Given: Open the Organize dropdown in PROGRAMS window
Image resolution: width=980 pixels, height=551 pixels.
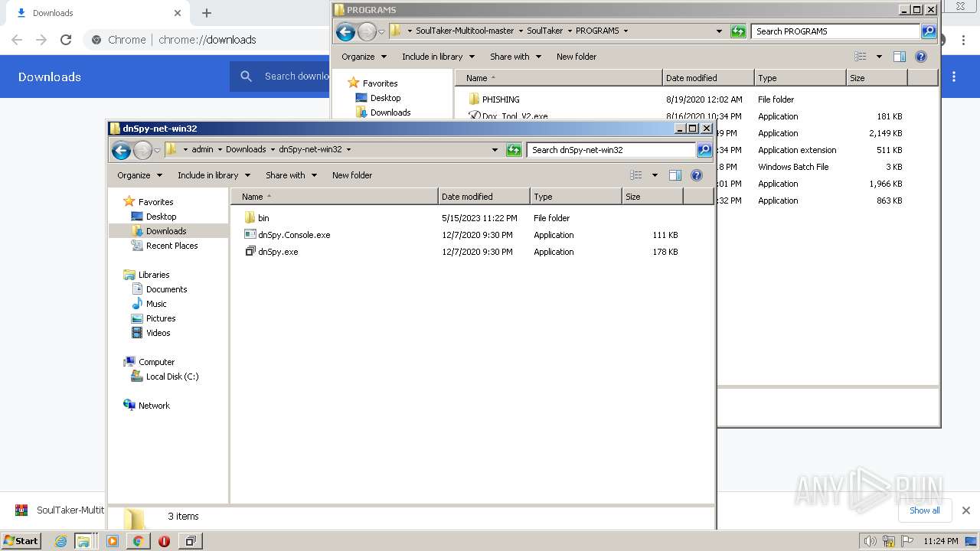Looking at the screenshot, I should [364, 57].
